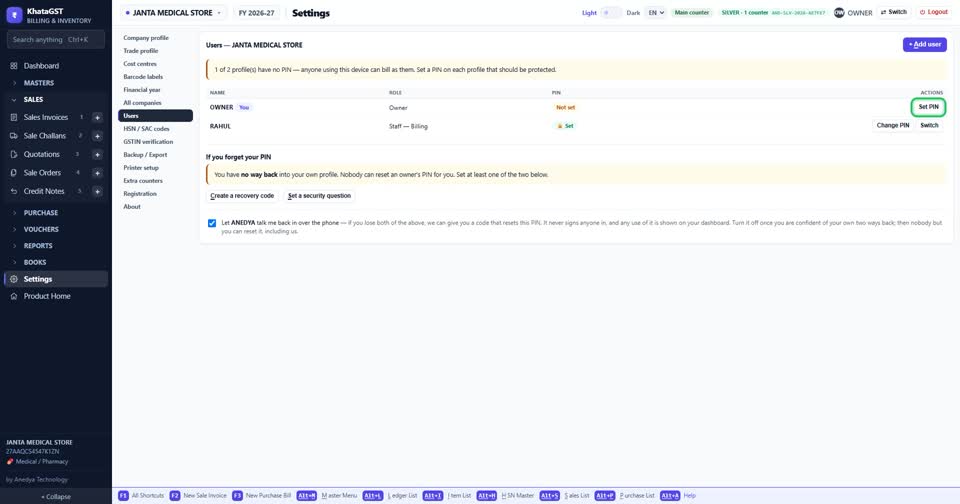This screenshot has height=504, width=960.
Task: Open HSN / SAC codes settings page
Action: [x=155, y=129]
